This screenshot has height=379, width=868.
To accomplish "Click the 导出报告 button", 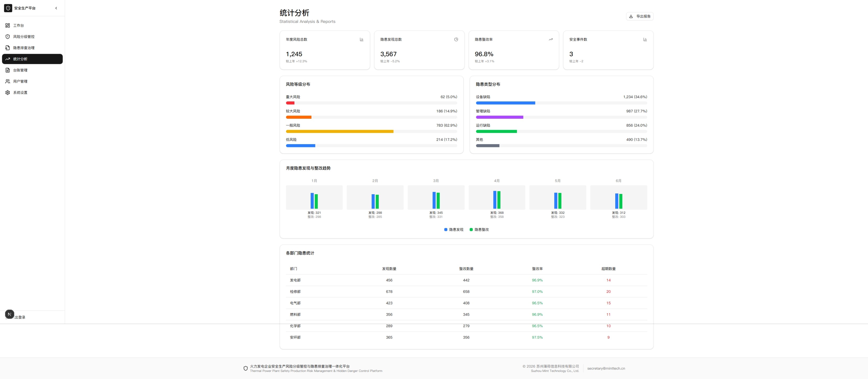I will pos(640,16).
